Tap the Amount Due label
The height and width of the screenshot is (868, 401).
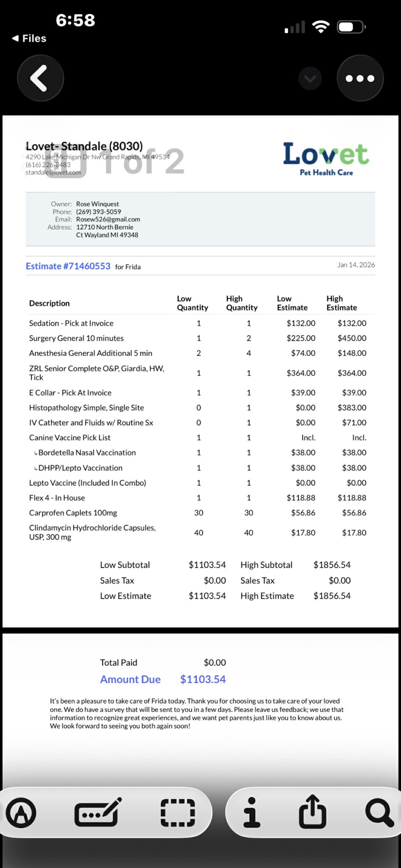(x=130, y=679)
